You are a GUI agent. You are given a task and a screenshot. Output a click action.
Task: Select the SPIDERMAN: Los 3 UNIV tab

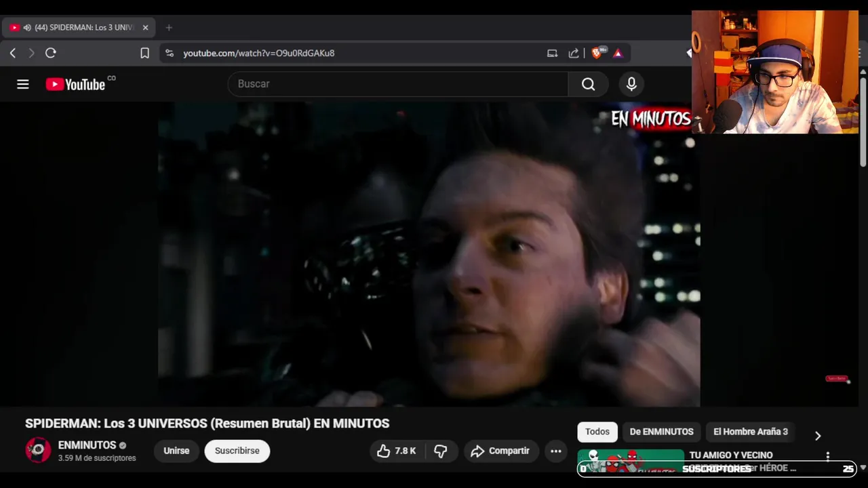pos(79,28)
